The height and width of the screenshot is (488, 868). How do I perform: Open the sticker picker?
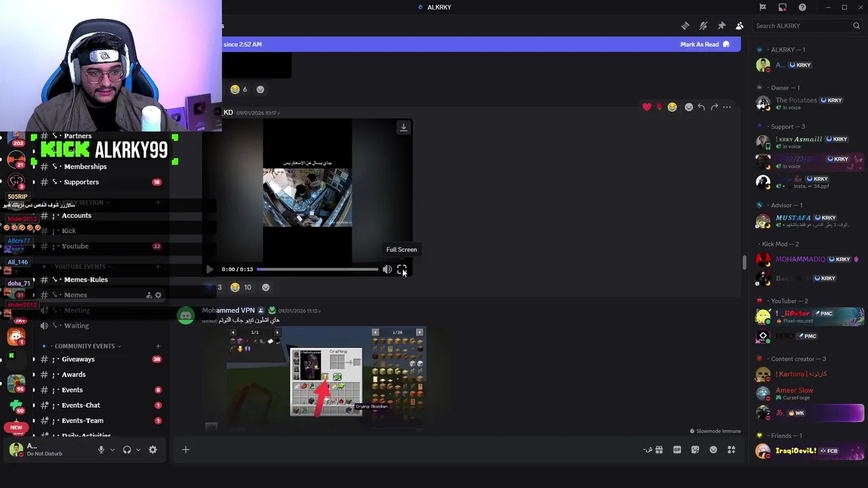[x=695, y=449]
